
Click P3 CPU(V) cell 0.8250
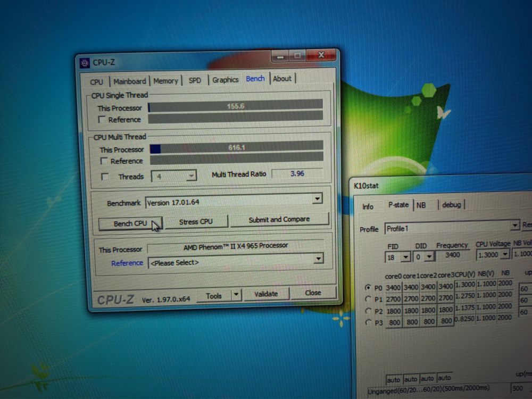pos(464,319)
